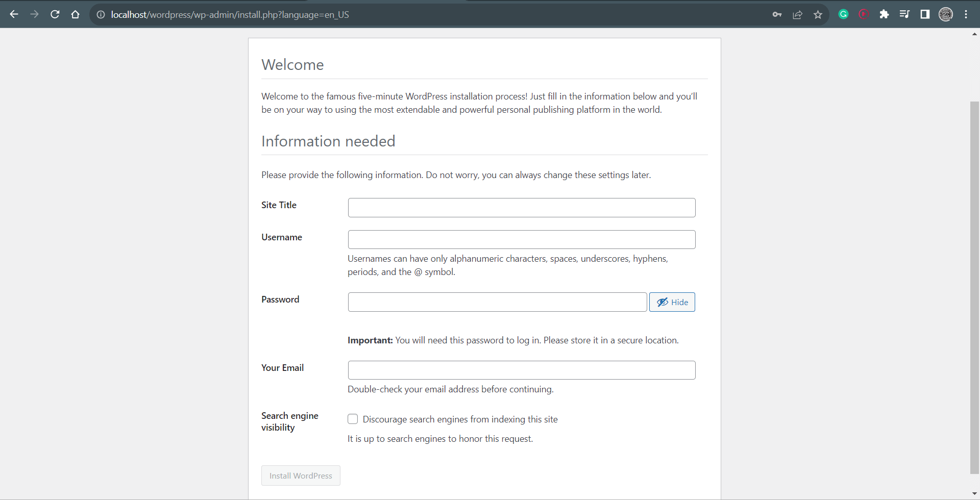Click the share this page icon
Image resolution: width=980 pixels, height=500 pixels.
[x=797, y=14]
